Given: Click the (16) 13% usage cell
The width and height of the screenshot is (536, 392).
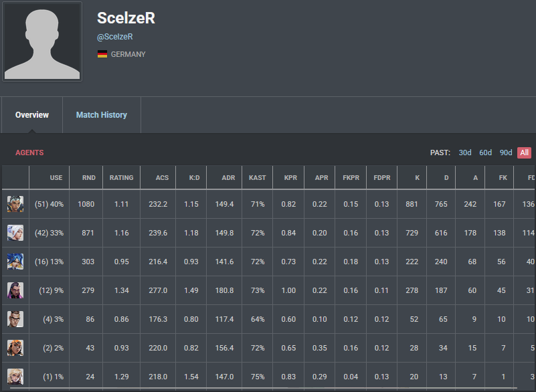Looking at the screenshot, I should [x=50, y=262].
